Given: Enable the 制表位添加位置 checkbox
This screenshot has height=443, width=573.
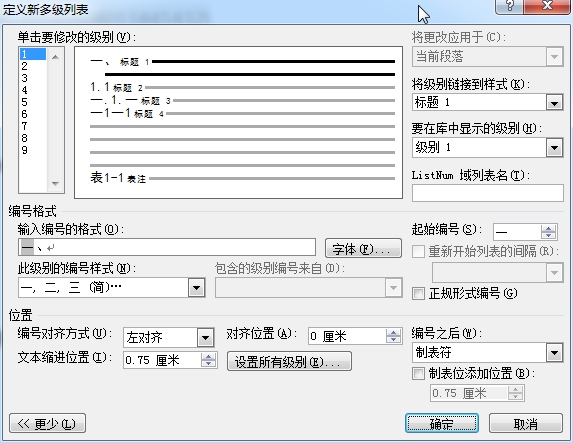Looking at the screenshot, I should 418,374.
